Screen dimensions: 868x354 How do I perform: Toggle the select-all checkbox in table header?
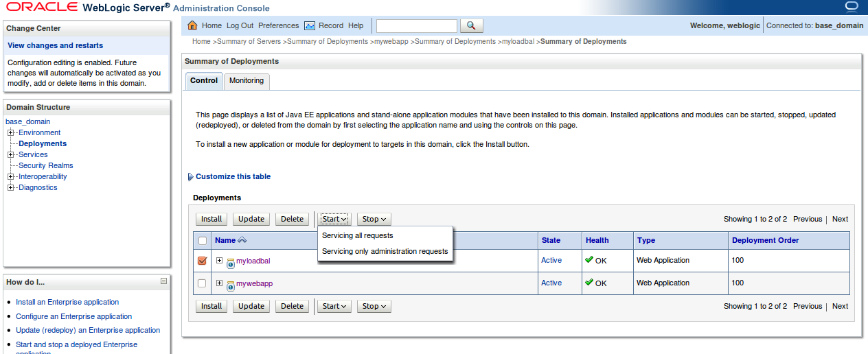(202, 241)
